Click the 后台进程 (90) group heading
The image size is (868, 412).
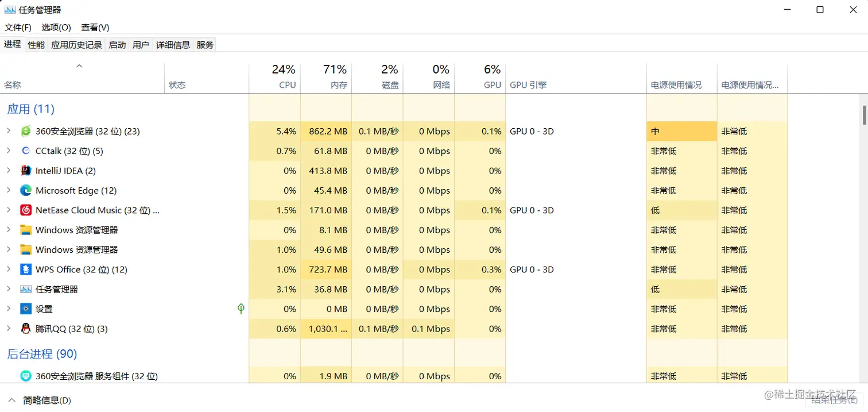pos(42,354)
